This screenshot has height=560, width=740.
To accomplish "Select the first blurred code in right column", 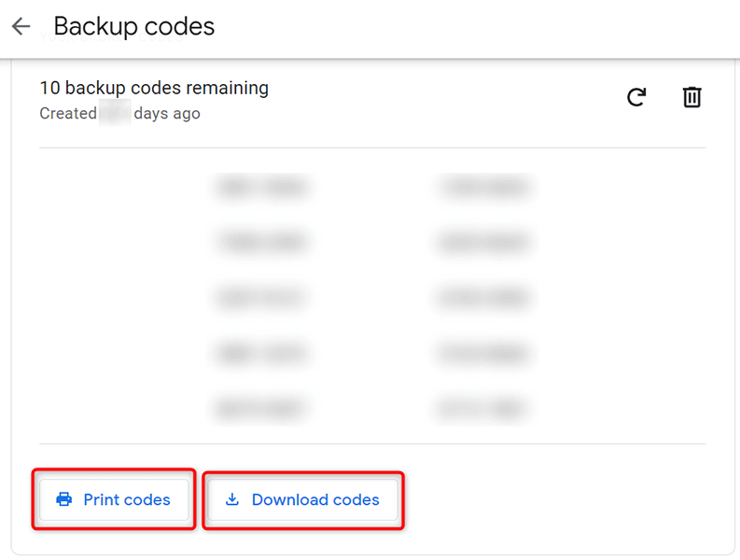I will click(x=483, y=188).
